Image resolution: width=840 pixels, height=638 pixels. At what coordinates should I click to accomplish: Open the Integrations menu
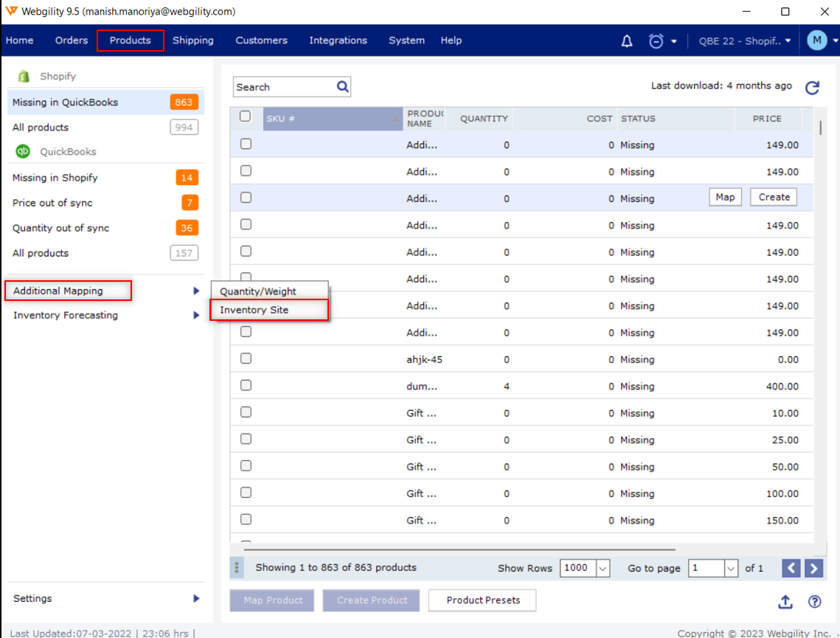coord(338,40)
